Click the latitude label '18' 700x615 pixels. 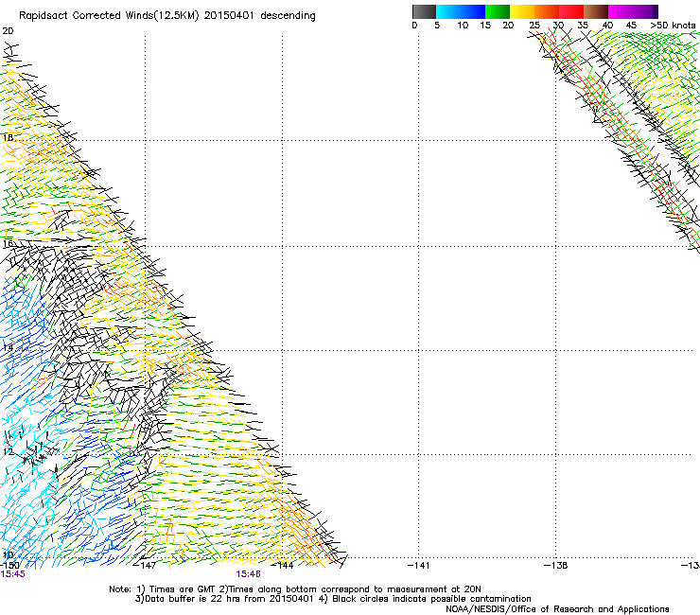pos(8,137)
